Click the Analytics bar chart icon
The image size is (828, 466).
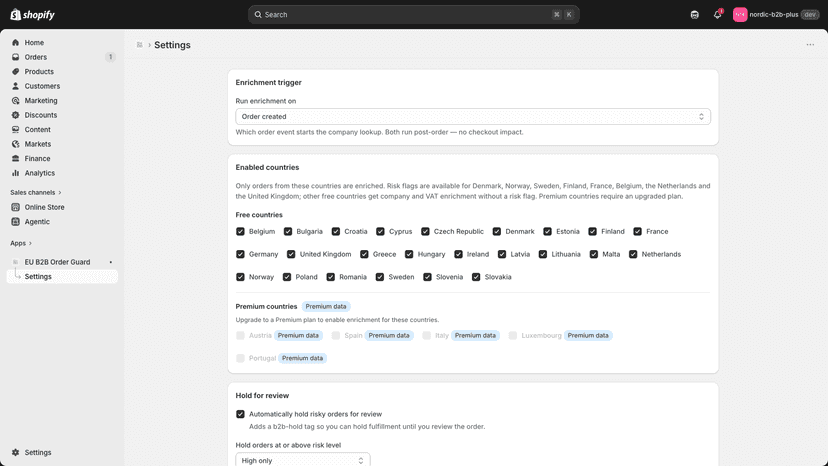pyautogui.click(x=15, y=173)
